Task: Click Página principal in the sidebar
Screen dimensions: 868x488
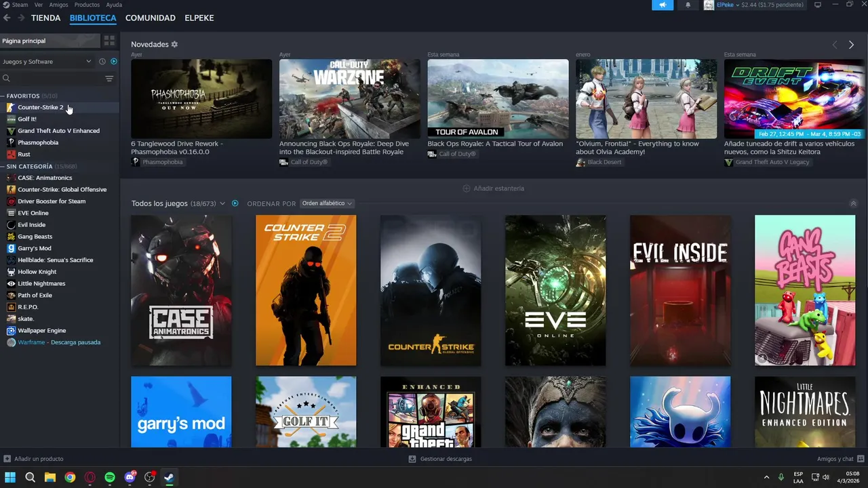Action: (50, 41)
